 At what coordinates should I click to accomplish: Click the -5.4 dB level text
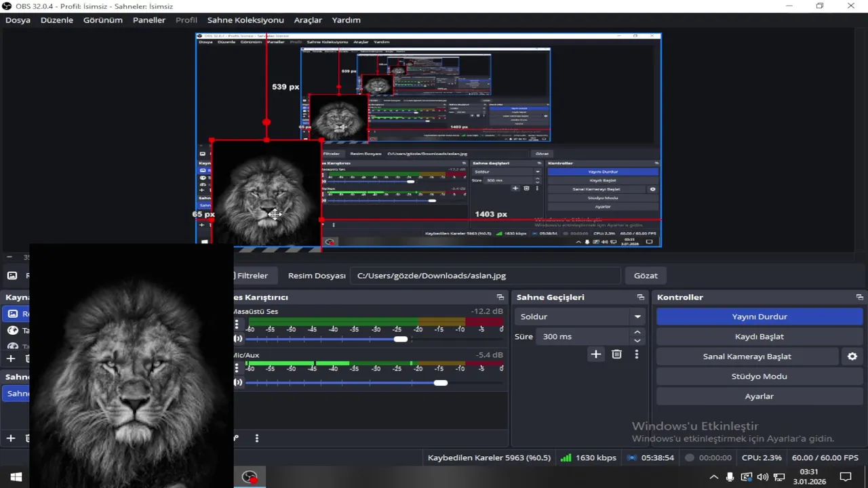click(x=489, y=355)
